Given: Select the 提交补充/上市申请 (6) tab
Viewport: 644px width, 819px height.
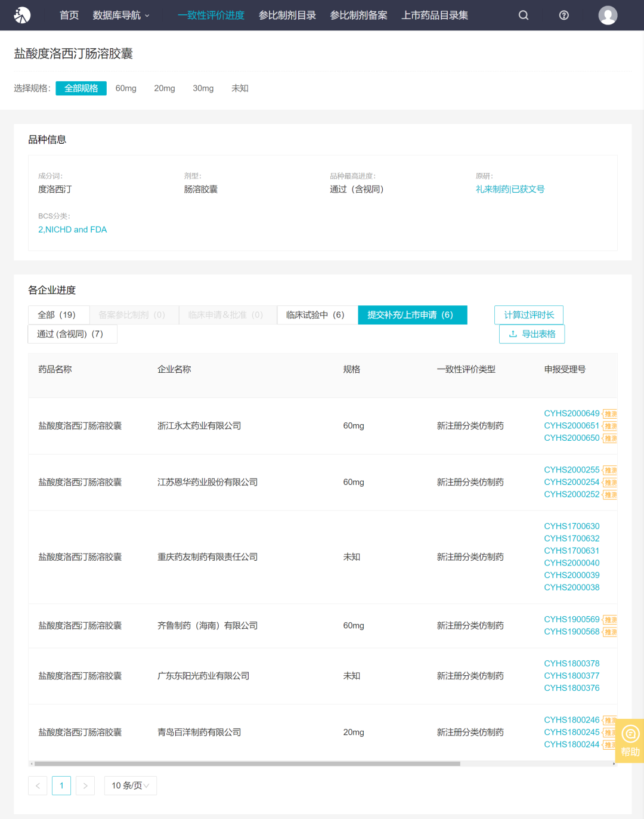Looking at the screenshot, I should click(x=413, y=315).
